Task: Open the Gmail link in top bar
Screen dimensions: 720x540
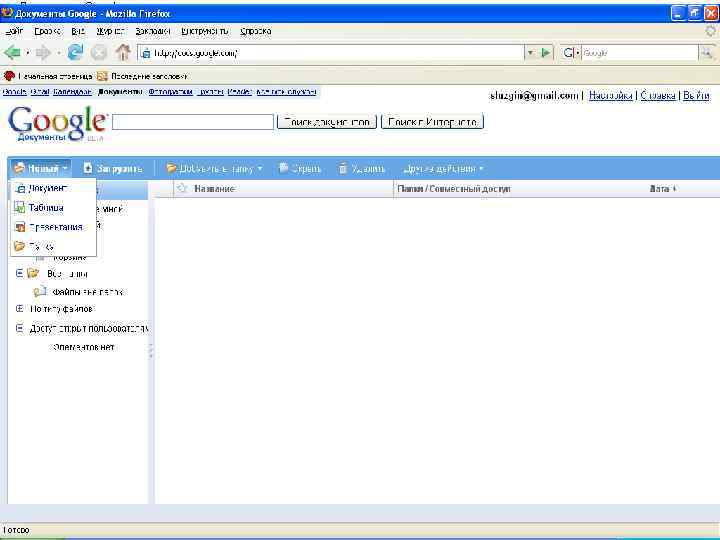Action: pos(39,92)
